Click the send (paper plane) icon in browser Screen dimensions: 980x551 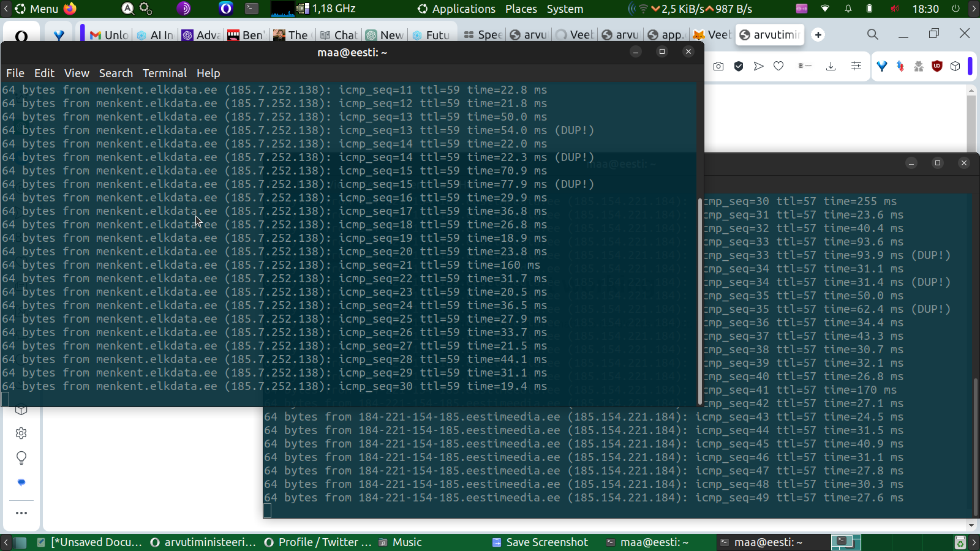(x=759, y=66)
